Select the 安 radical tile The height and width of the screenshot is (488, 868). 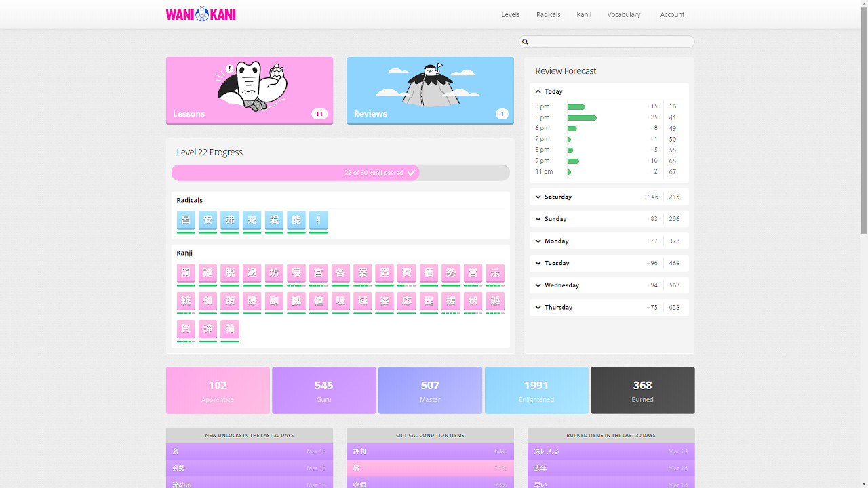click(208, 220)
